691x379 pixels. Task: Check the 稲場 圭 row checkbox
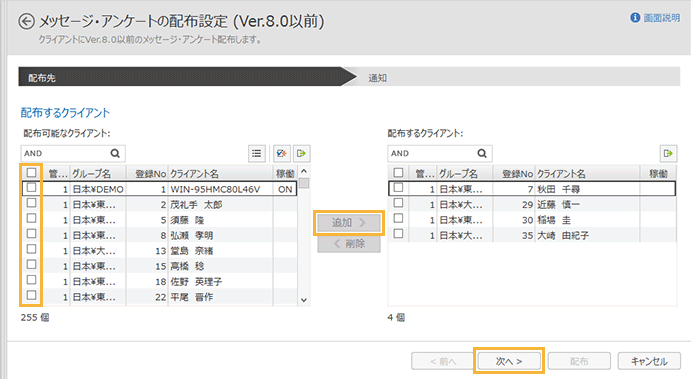398,218
